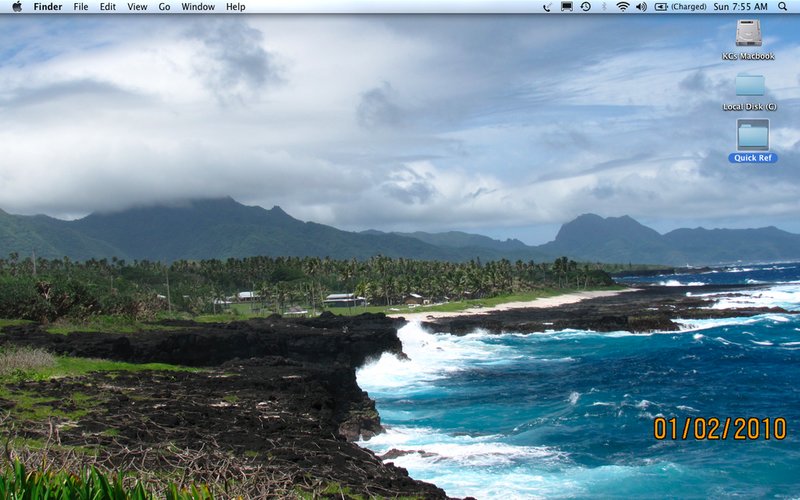Open the Finder application menu

coord(48,7)
